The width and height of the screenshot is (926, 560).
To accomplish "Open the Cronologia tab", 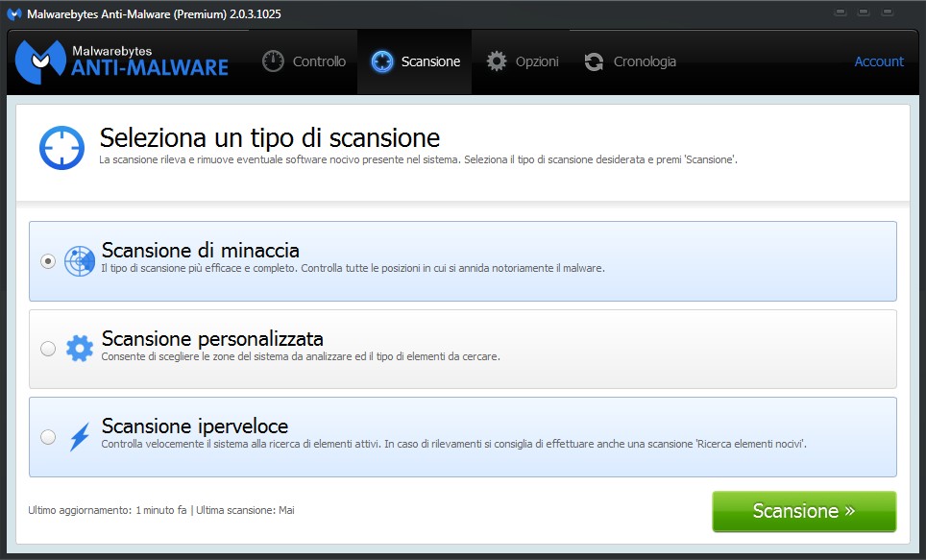I will 629,61.
